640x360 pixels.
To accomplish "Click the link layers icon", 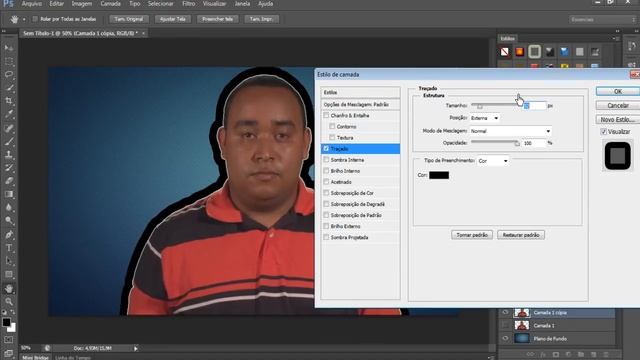I will point(530,354).
